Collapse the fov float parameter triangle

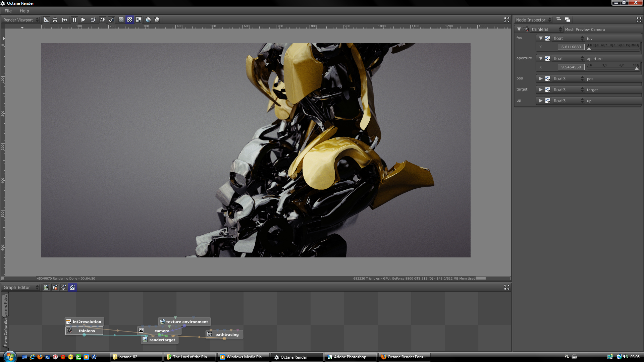(541, 38)
